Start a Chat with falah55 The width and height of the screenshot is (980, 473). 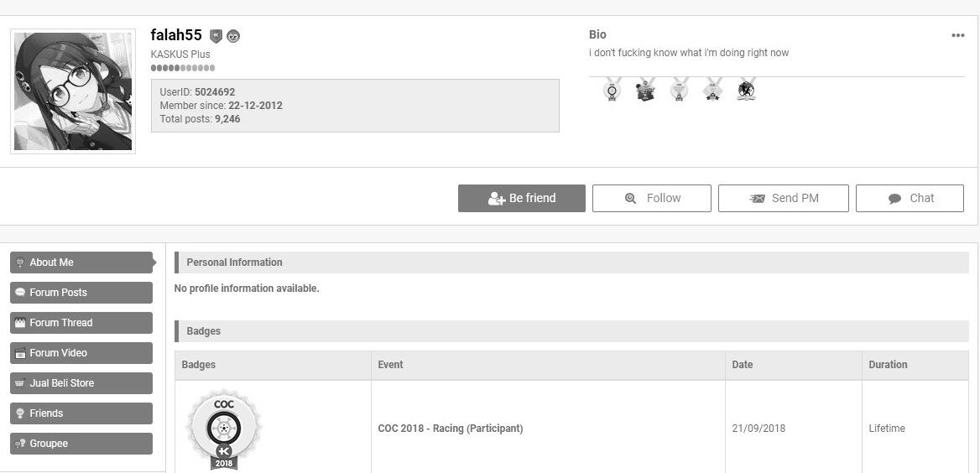pyautogui.click(x=910, y=198)
